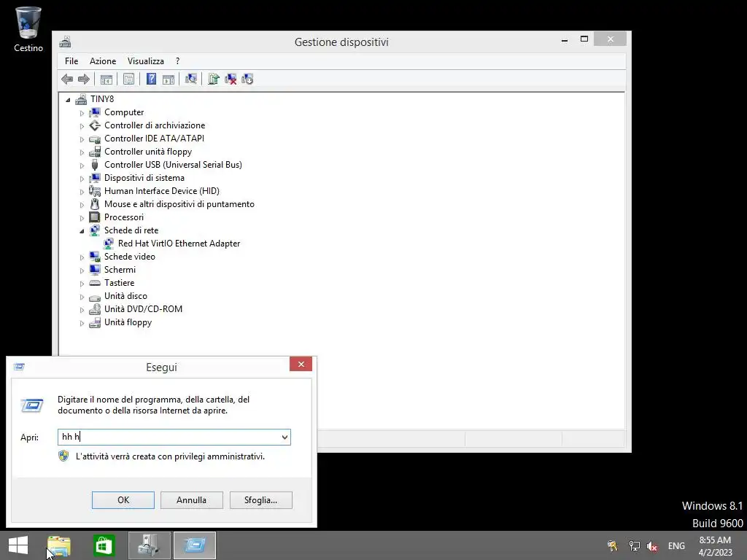The image size is (747, 560).
Task: Click the Esegui dialog title bar icon
Action: pyautogui.click(x=19, y=367)
